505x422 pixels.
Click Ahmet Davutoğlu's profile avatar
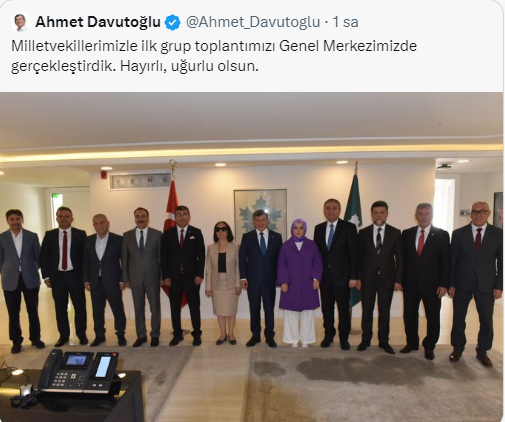click(x=21, y=23)
